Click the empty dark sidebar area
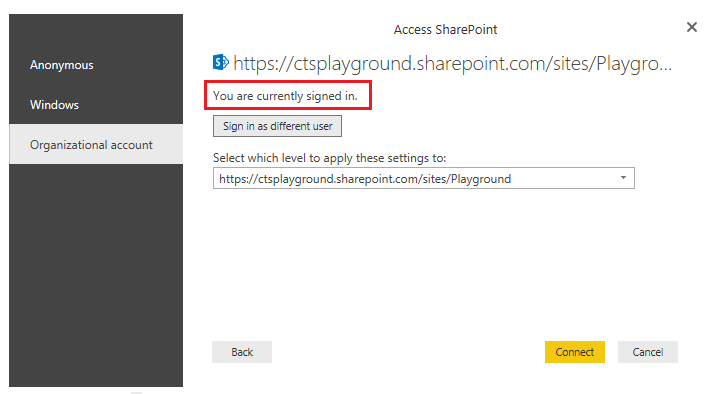This screenshot has height=394, width=728. pyautogui.click(x=96, y=275)
